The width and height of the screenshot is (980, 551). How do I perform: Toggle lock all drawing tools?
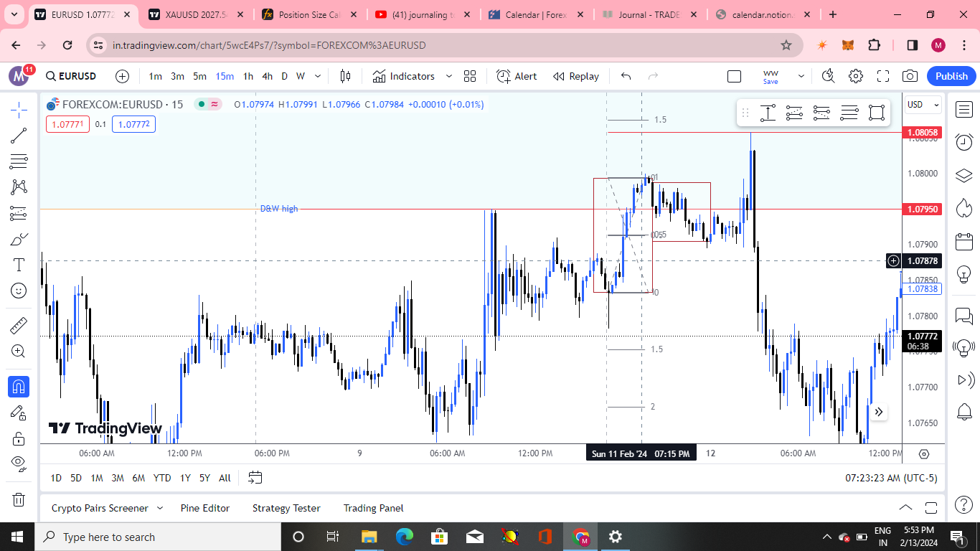[x=19, y=438]
